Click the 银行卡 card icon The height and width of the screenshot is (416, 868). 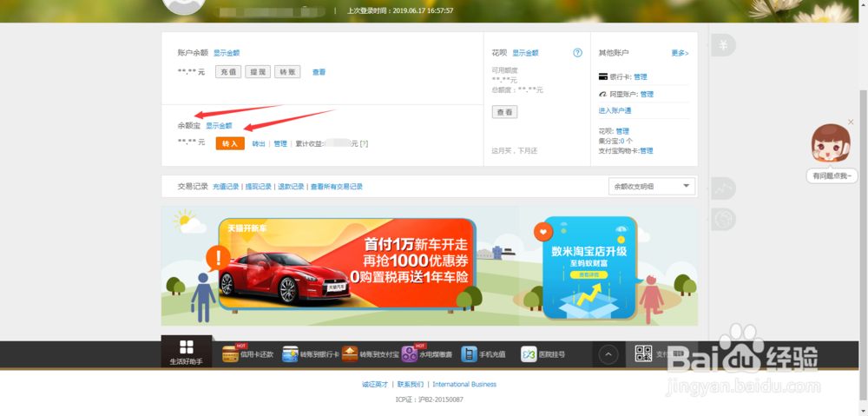point(603,77)
